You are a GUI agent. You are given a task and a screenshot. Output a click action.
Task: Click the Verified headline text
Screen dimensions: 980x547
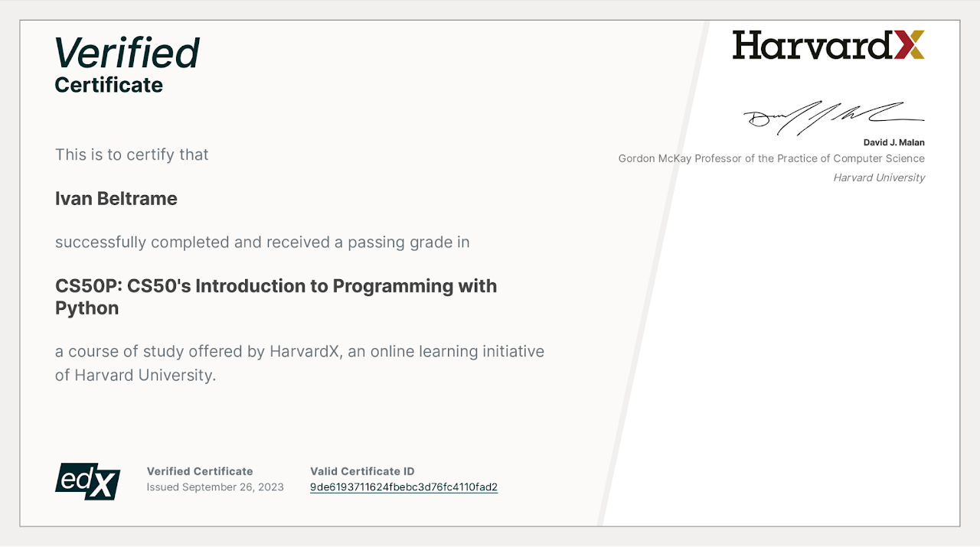pos(126,52)
